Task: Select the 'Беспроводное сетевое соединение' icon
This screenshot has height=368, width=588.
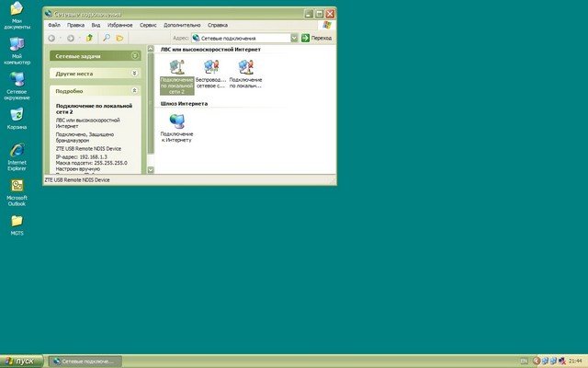Action: [210, 67]
